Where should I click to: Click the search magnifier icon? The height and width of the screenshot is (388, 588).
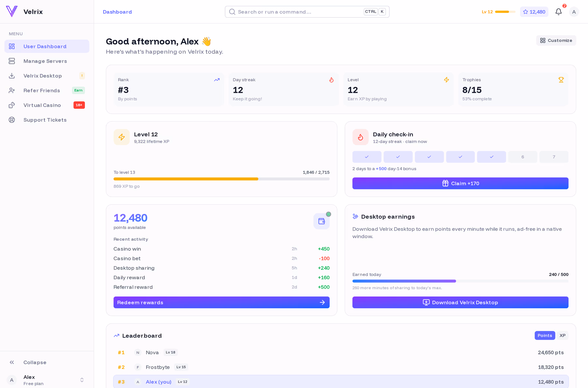pos(232,12)
